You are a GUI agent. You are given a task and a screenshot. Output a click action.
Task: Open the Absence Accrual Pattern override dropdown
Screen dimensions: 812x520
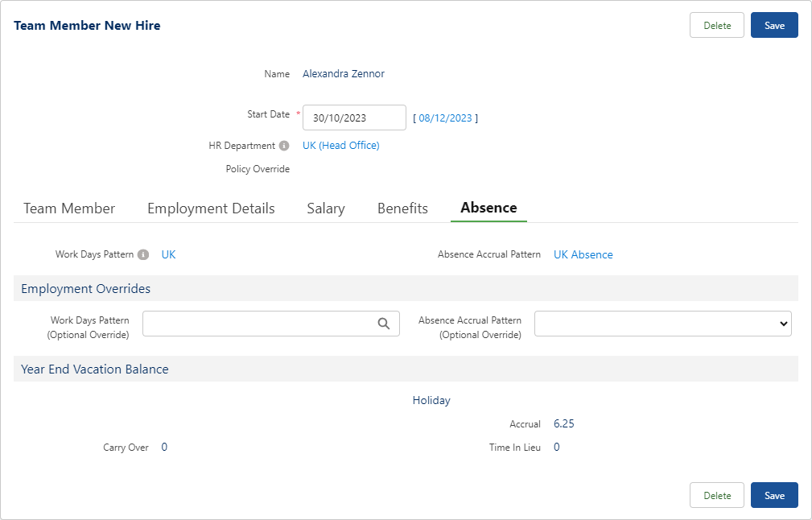click(x=662, y=324)
